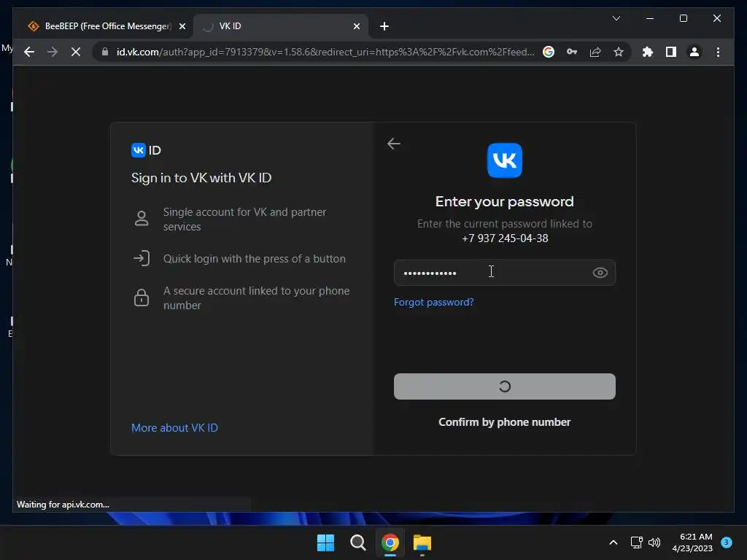
Task: Open the Chrome profile avatar
Action: (694, 52)
